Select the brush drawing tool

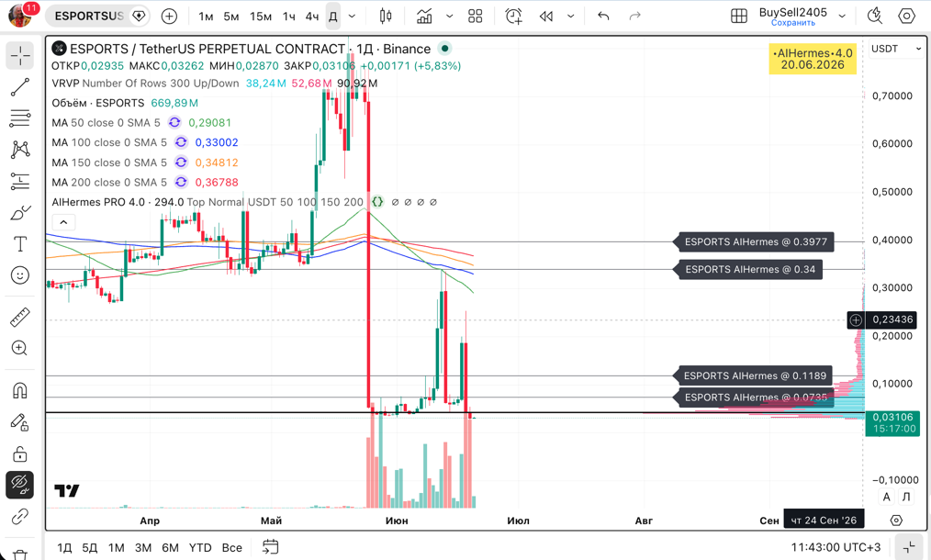[x=19, y=213]
